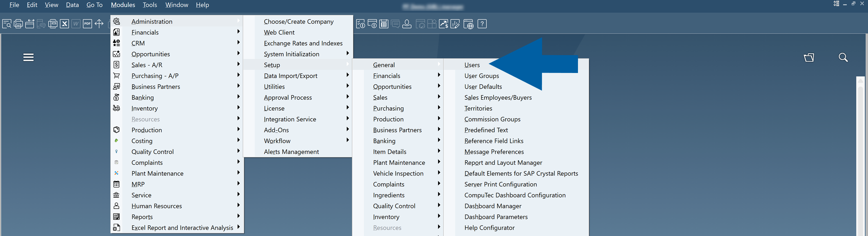Select Alerts Management menu entry
Screen dimensions: 868x236
pos(291,152)
